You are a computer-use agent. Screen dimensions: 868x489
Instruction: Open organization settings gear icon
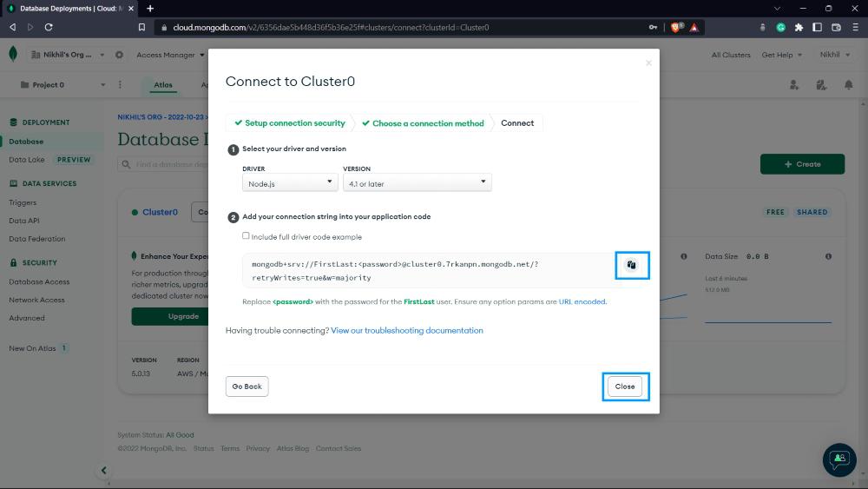click(x=119, y=55)
